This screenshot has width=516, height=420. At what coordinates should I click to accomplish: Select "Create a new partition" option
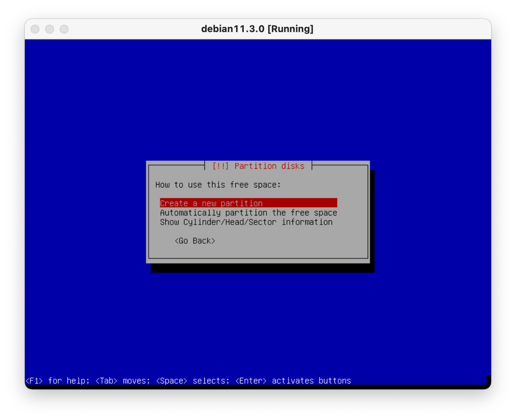211,203
